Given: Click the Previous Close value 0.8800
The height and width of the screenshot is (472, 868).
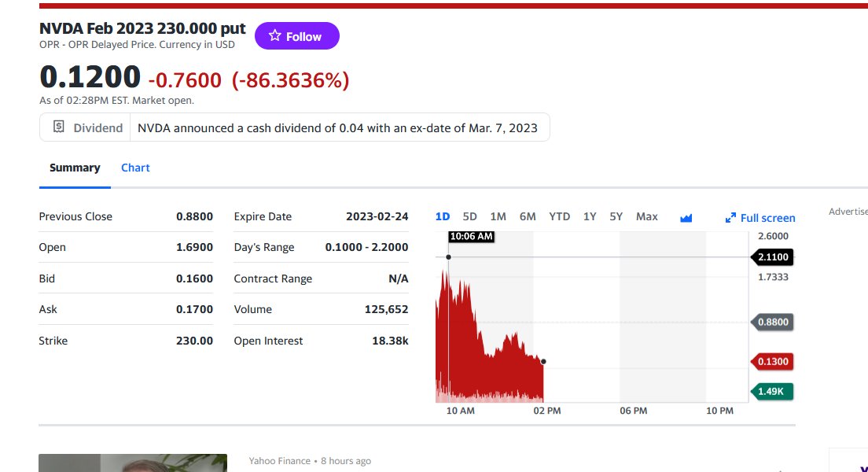Looking at the screenshot, I should pos(194,216).
